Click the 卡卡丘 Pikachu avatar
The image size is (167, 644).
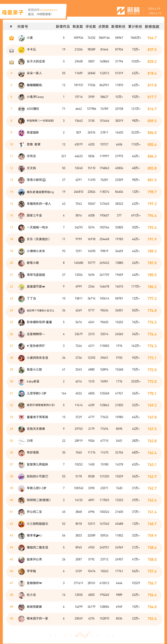tap(21, 50)
